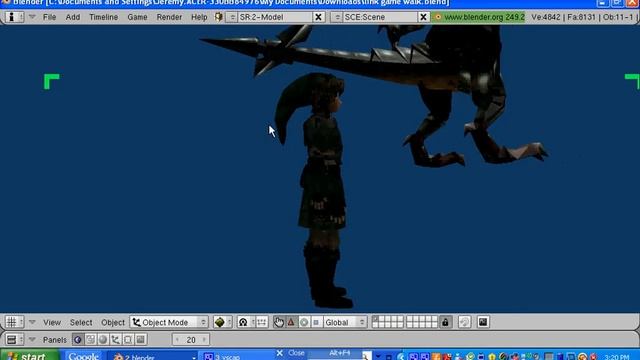
Task: Delete the current scene with X button
Action: pyautogui.click(x=424, y=17)
